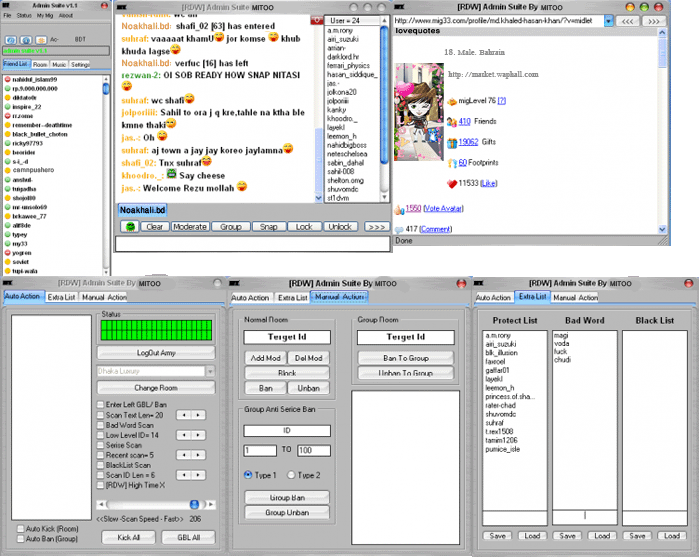The height and width of the screenshot is (557, 700).
Task: Check the Auto Kick (Room) option
Action: pyautogui.click(x=23, y=526)
